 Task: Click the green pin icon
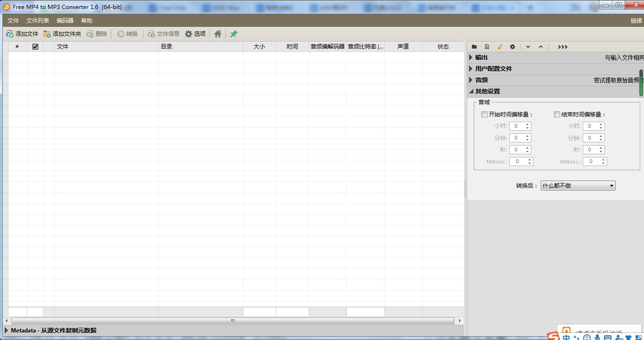(x=234, y=34)
